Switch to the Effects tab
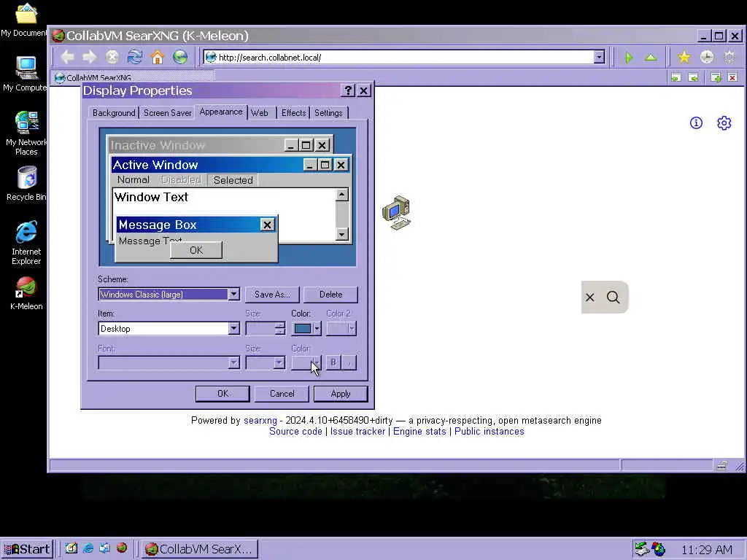The width and height of the screenshot is (747, 560). click(x=293, y=113)
